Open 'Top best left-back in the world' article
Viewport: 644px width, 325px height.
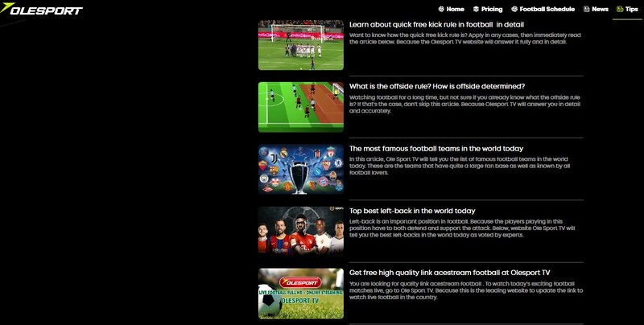point(412,211)
